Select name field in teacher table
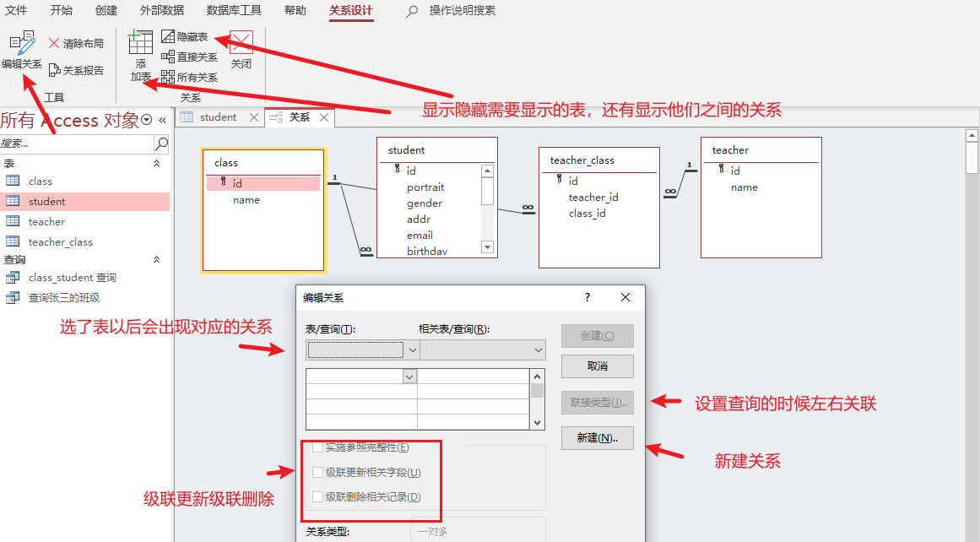The height and width of the screenshot is (542, 980). tap(744, 187)
